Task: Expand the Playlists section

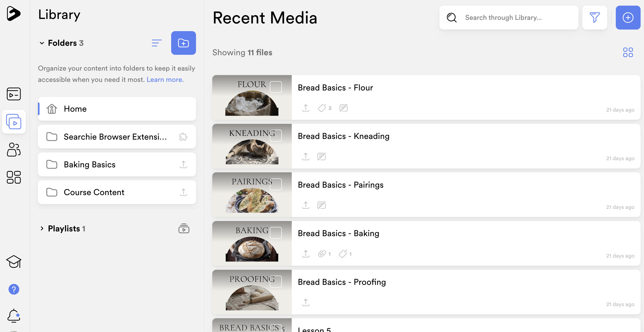Action: click(x=42, y=228)
